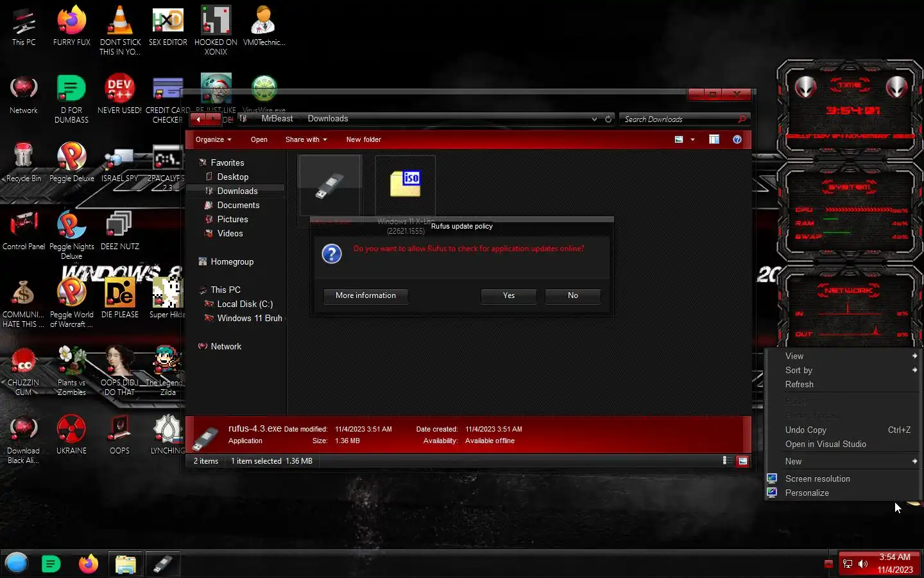Viewport: 924px width, 578px height.
Task: Click Open in the Explorer toolbar
Action: 259,139
